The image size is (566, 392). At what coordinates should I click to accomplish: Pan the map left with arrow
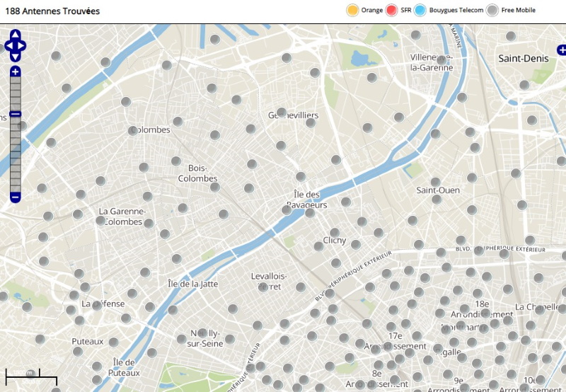pyautogui.click(x=8, y=46)
